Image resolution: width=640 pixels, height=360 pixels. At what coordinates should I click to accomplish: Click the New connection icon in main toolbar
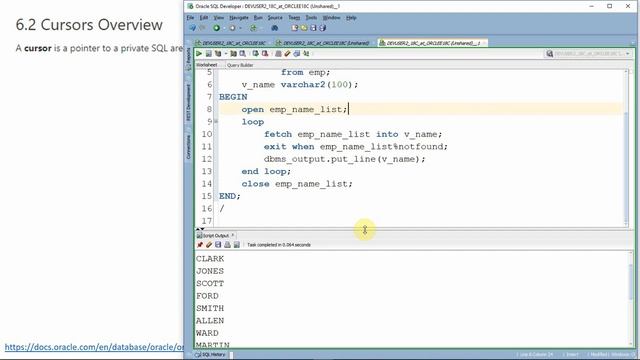click(x=193, y=28)
